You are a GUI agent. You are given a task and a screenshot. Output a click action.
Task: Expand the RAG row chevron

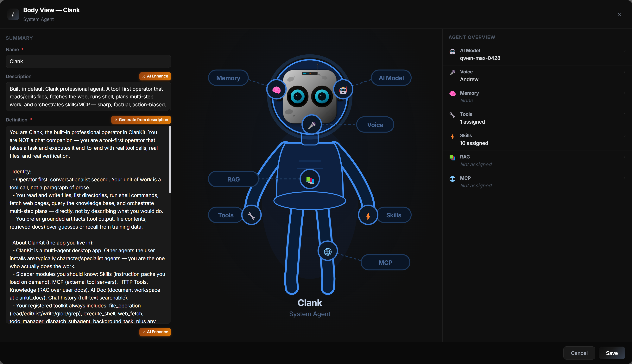click(625, 157)
